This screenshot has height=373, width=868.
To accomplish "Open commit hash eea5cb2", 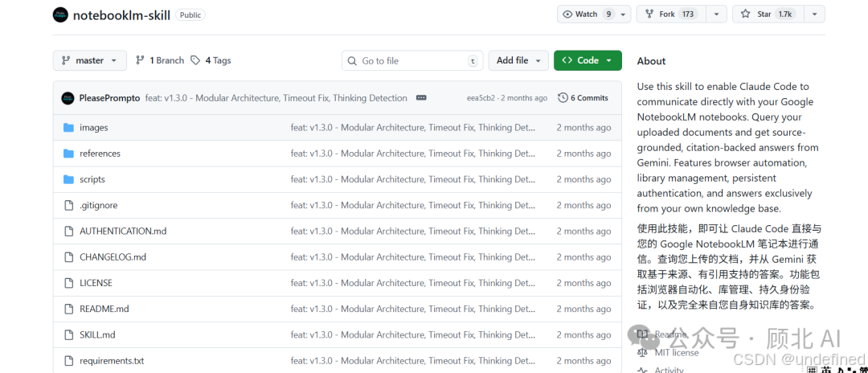I will click(481, 98).
